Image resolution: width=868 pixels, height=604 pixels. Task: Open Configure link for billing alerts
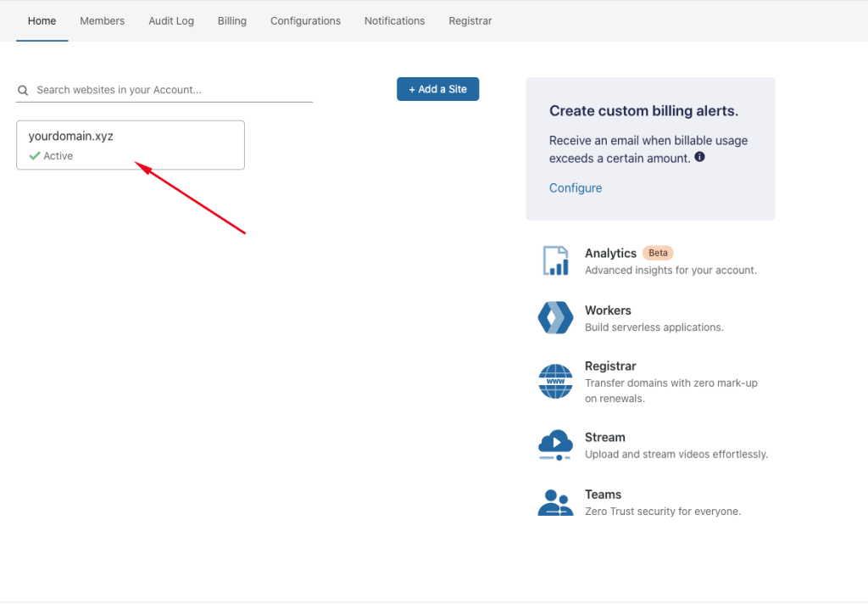point(576,187)
